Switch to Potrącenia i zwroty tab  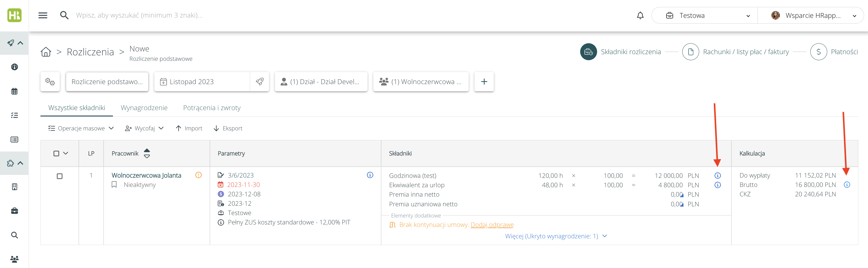click(x=212, y=108)
